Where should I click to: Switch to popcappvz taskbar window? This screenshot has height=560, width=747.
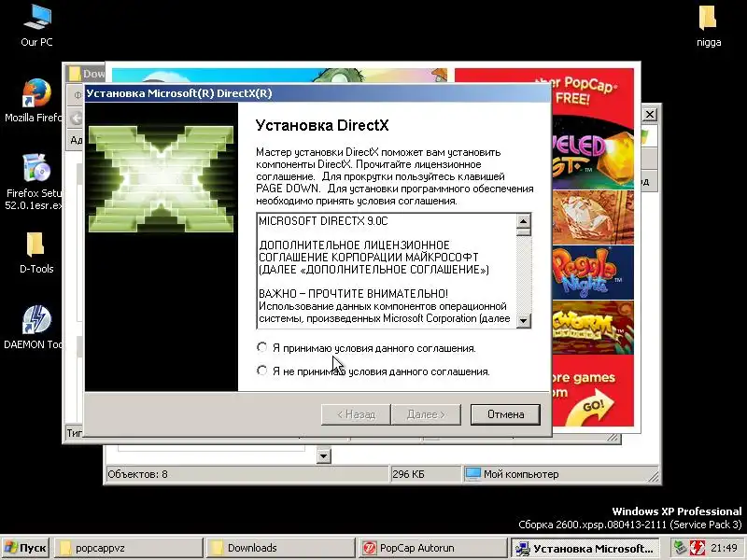coord(128,548)
